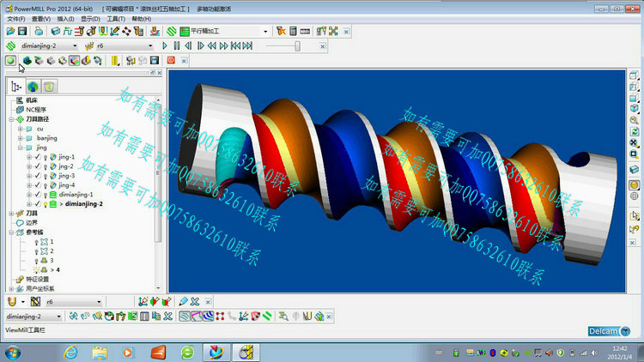Click the red four-point toolpath icon

click(x=220, y=317)
